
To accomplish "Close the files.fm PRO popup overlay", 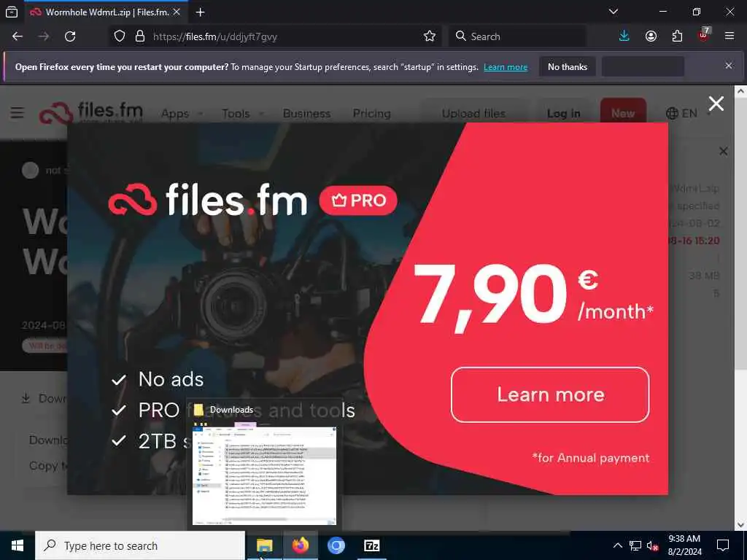I will [x=716, y=104].
